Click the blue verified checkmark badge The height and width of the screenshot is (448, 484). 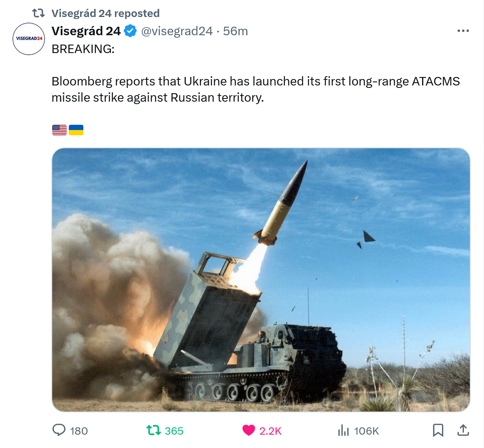[x=130, y=31]
